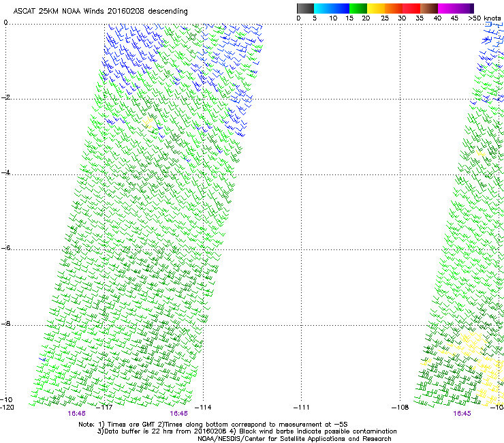
Task: Click the '-2' latitude axis label
Action: 5,97
